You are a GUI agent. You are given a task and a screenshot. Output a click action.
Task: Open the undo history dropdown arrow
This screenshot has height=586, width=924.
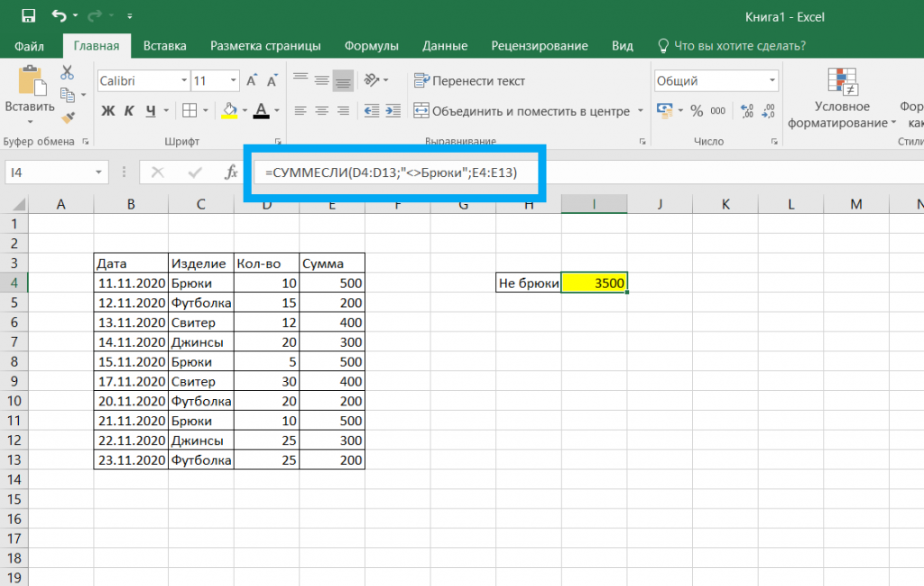[x=76, y=16]
